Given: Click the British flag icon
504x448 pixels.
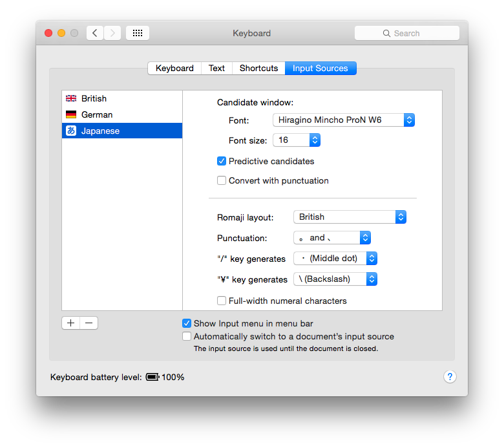Looking at the screenshot, I should 71,98.
